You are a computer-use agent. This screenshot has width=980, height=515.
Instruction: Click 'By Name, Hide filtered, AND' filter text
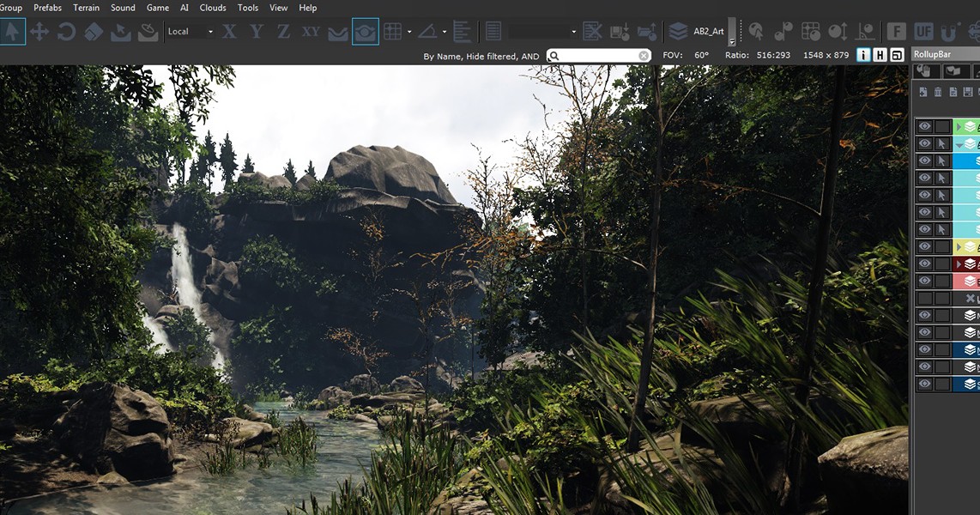(481, 57)
